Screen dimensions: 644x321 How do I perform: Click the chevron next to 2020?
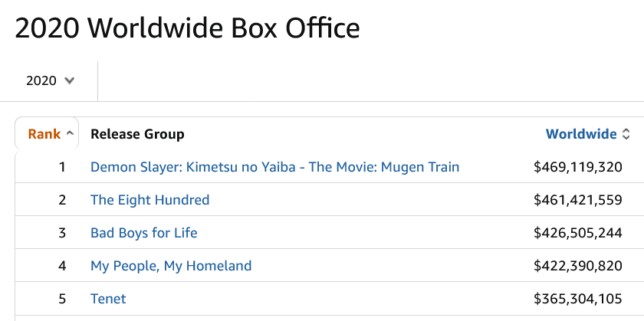click(70, 80)
